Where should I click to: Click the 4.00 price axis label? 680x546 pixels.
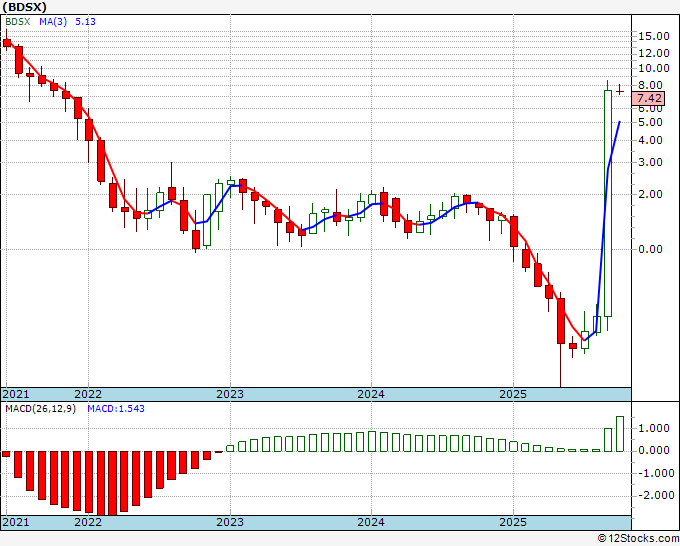(650, 141)
